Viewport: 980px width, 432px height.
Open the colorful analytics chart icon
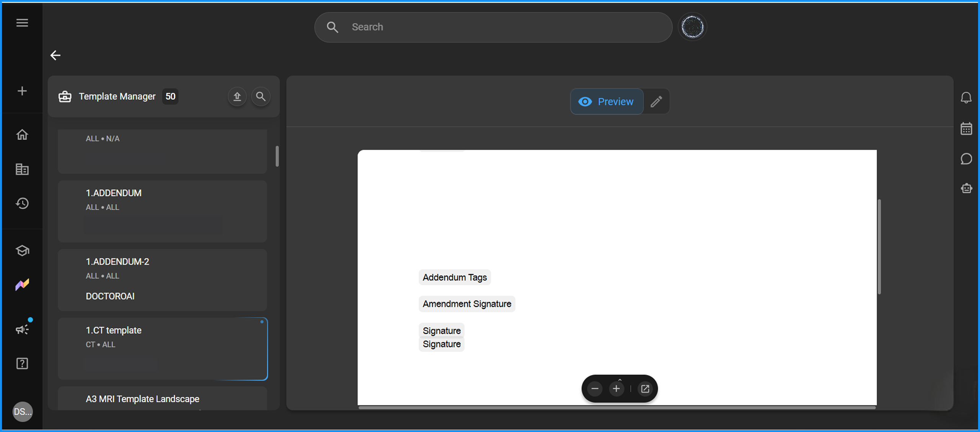22,285
